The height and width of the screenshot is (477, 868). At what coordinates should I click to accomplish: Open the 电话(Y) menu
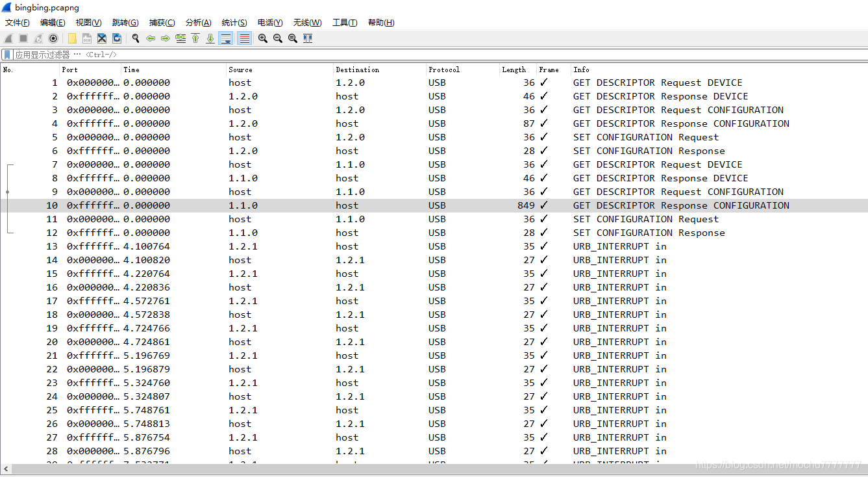point(270,23)
